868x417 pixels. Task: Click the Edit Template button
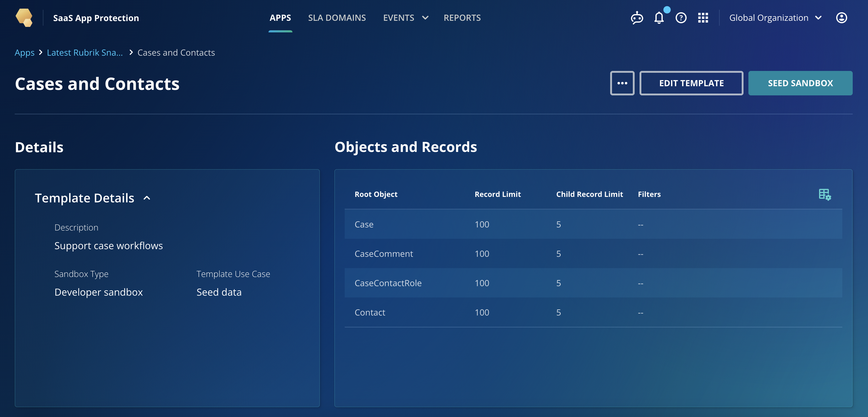pyautogui.click(x=691, y=83)
